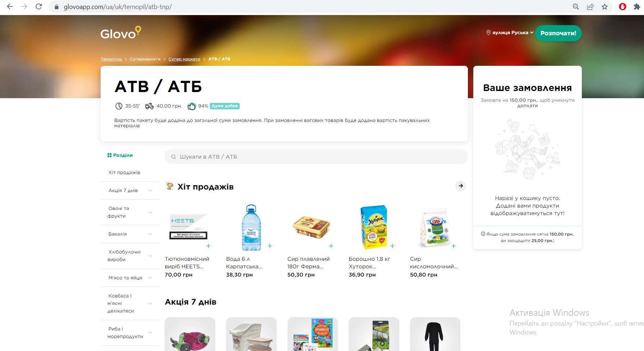Screen dimensions: 644x351
Task: Add Борошно Хуторок flour to cart
Action: 392,246
